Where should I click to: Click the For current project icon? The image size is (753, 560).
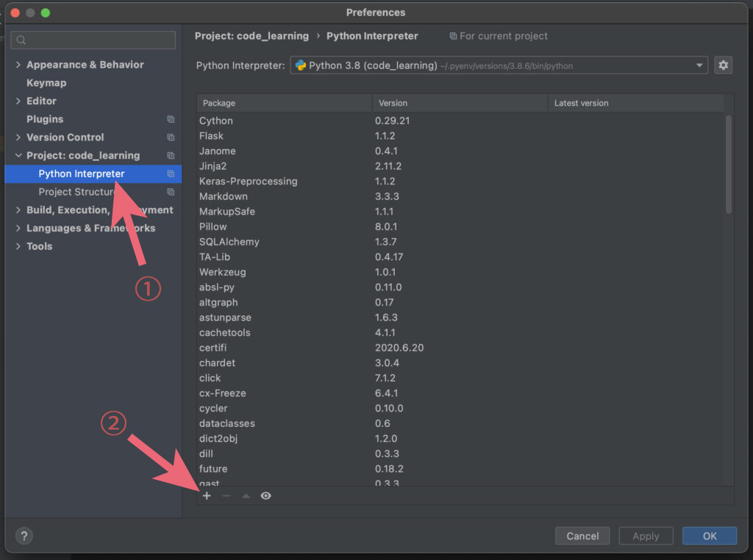click(x=453, y=36)
